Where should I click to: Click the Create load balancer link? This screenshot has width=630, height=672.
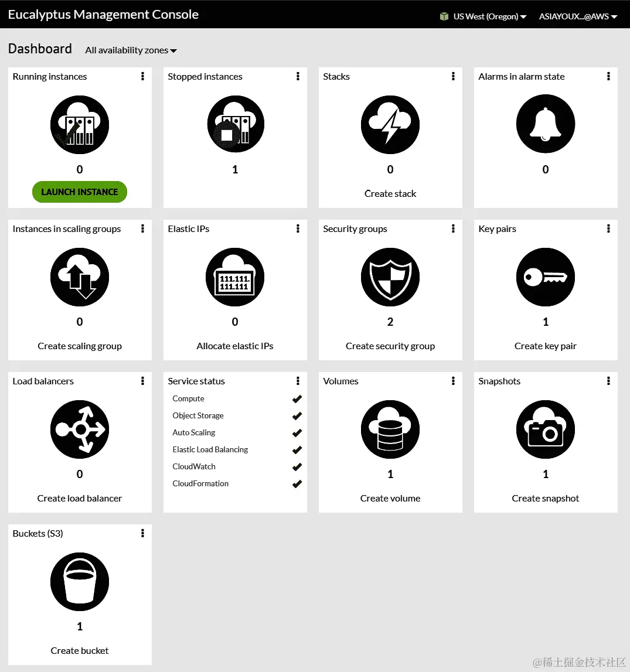80,499
